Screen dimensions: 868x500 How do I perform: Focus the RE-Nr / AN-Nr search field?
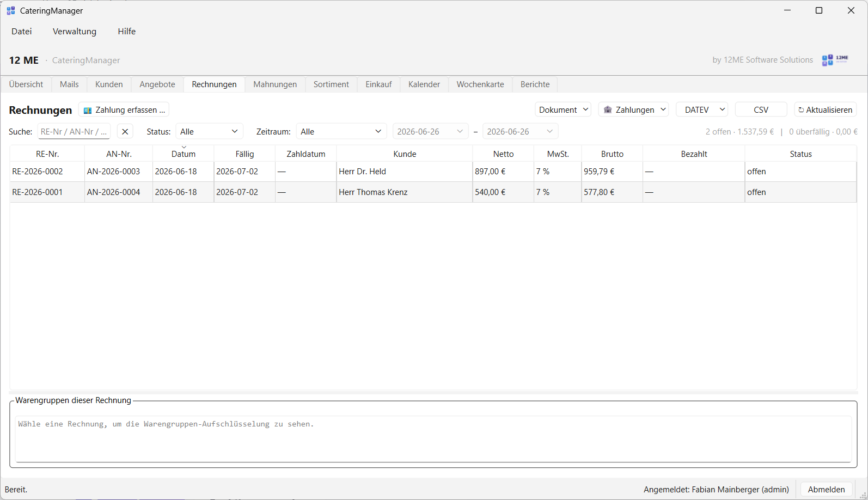74,131
